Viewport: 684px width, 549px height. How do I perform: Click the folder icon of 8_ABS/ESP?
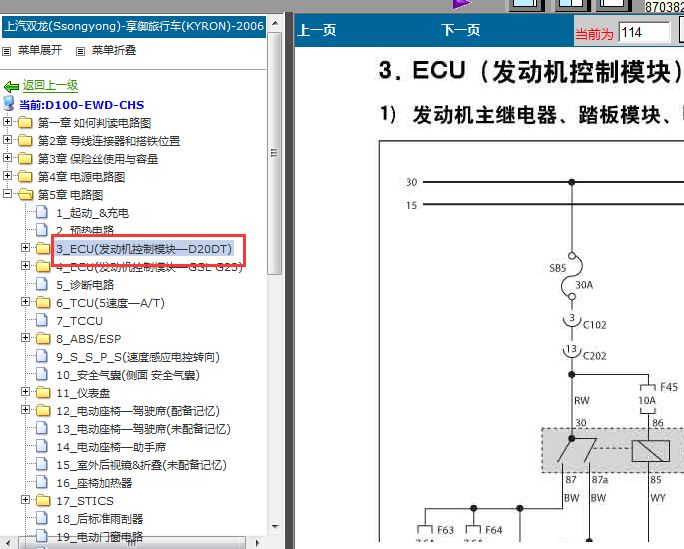point(43,338)
